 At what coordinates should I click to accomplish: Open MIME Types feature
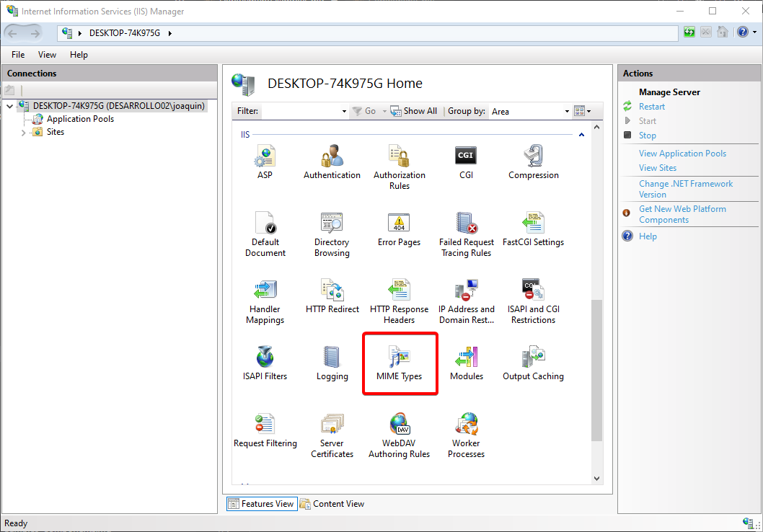tap(399, 363)
